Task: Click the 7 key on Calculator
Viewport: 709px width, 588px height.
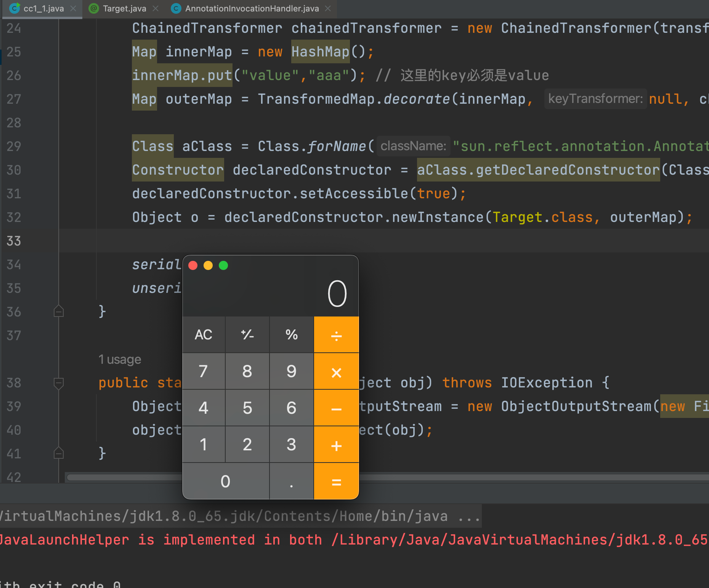Action: click(204, 371)
